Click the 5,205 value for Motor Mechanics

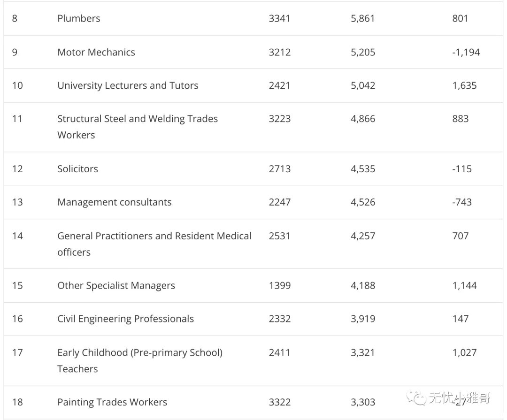click(363, 53)
